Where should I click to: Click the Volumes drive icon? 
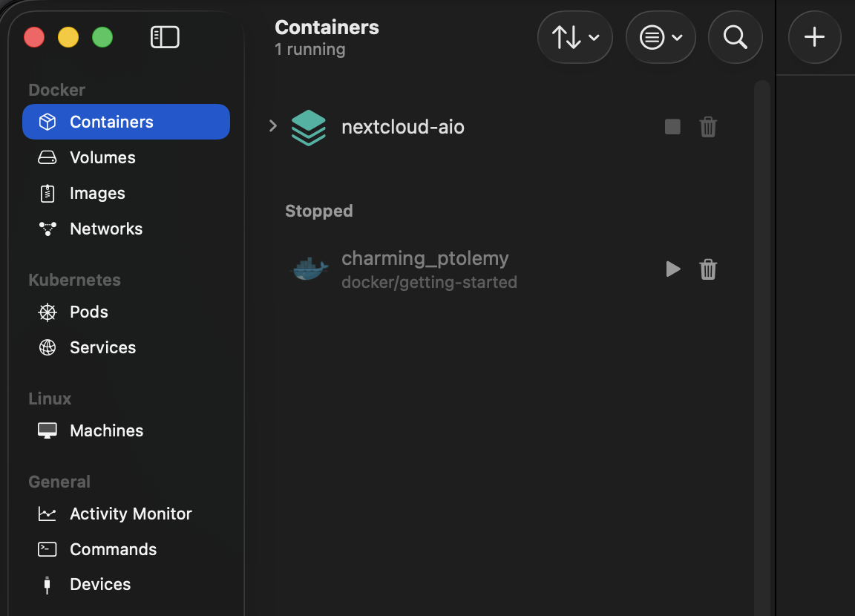tap(47, 157)
